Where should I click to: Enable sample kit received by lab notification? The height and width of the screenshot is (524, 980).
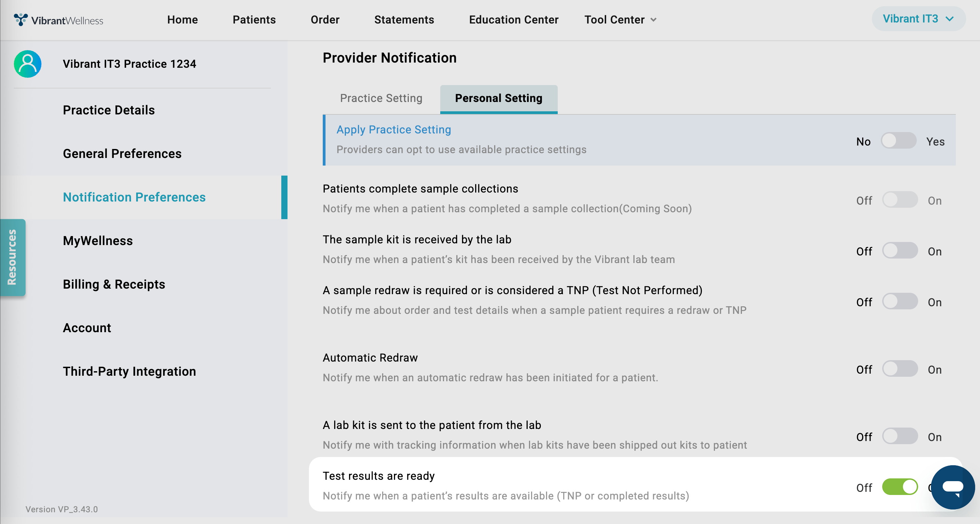click(900, 251)
